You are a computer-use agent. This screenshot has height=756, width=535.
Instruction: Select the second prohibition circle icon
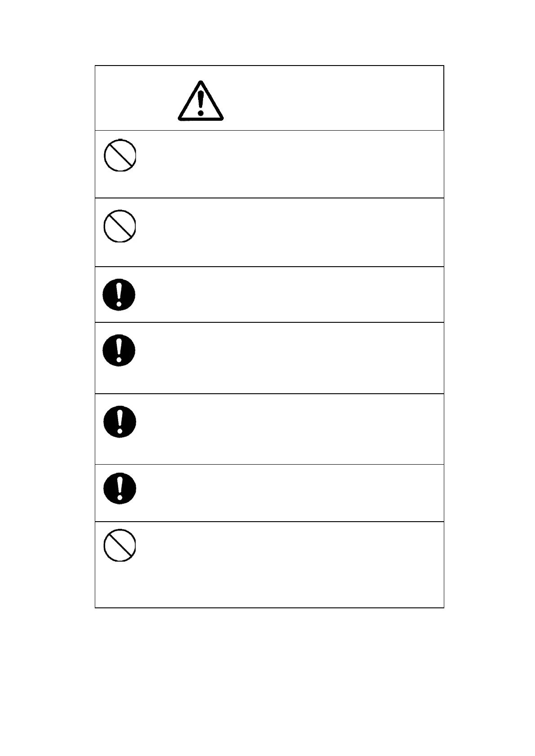(120, 227)
